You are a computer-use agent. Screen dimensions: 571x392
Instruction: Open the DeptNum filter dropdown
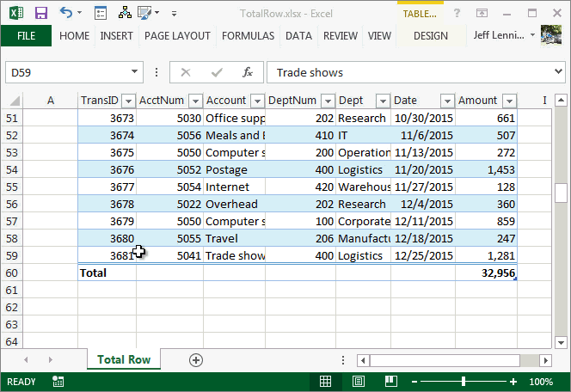(328, 101)
